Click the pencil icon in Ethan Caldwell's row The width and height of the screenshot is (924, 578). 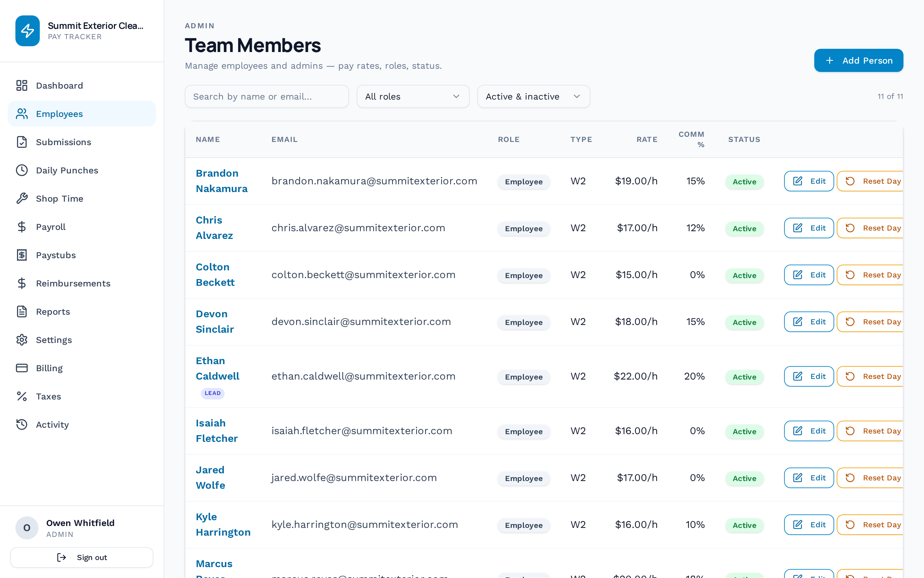(798, 376)
